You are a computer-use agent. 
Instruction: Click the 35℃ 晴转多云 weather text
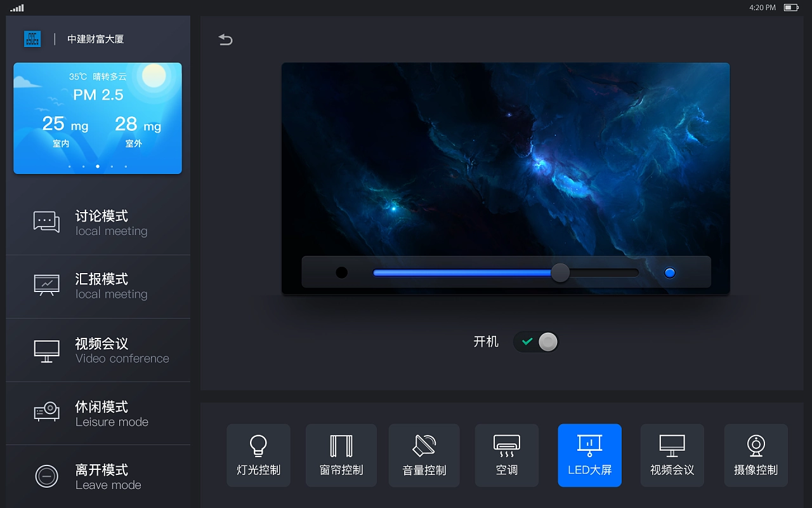coord(98,77)
